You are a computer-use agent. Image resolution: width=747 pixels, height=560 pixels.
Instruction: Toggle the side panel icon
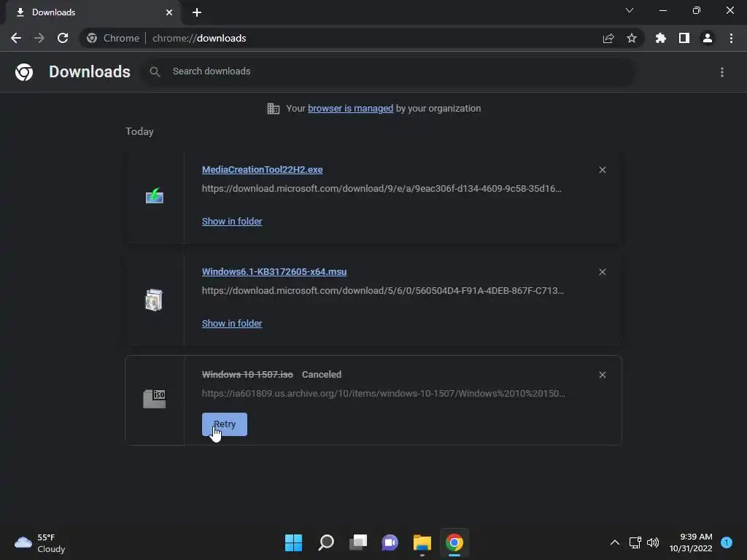(x=684, y=38)
